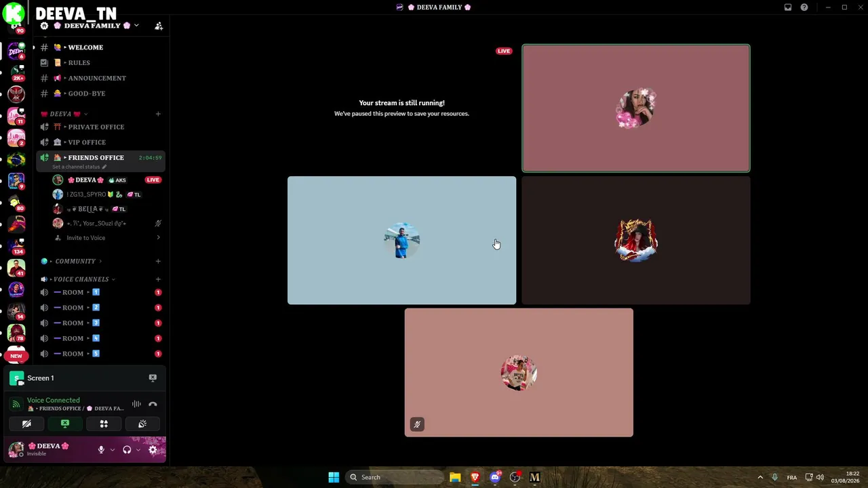Stop streaming with the Screen 1 stop icon
Image resolution: width=868 pixels, height=488 pixels.
pyautogui.click(x=153, y=378)
